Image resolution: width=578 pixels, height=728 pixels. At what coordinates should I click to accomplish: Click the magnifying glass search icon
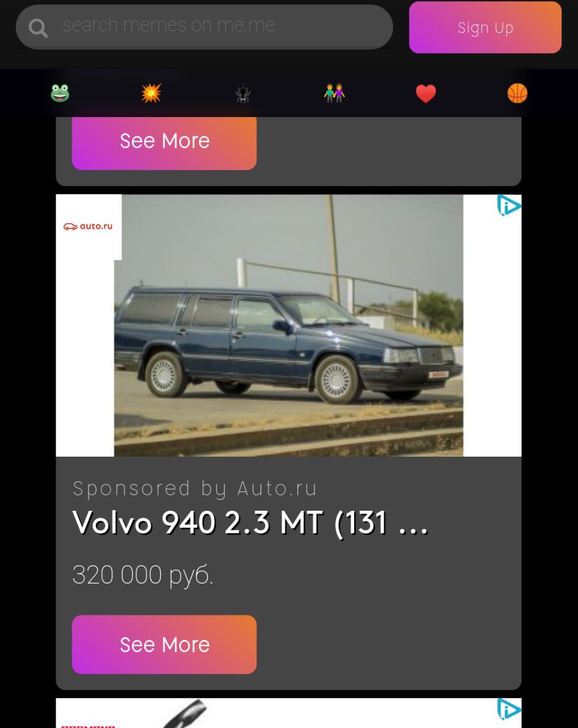pos(38,27)
